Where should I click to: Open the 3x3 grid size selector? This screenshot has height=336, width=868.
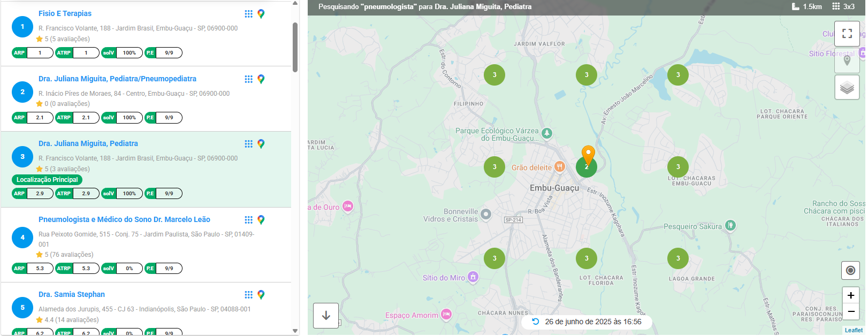click(843, 6)
